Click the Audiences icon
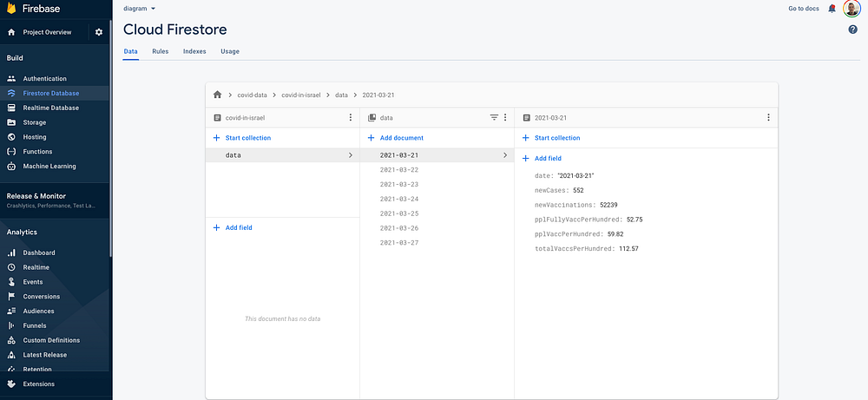 click(11, 311)
